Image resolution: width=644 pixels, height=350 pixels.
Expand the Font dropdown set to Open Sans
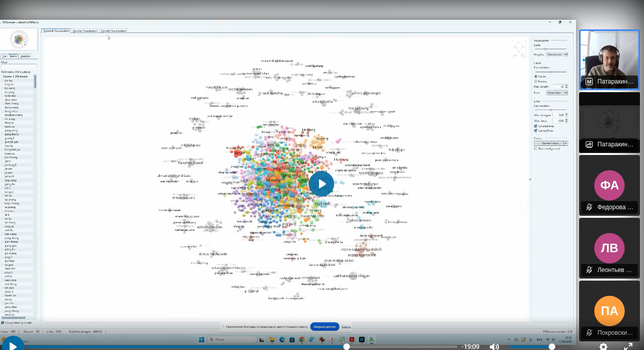coord(557,93)
